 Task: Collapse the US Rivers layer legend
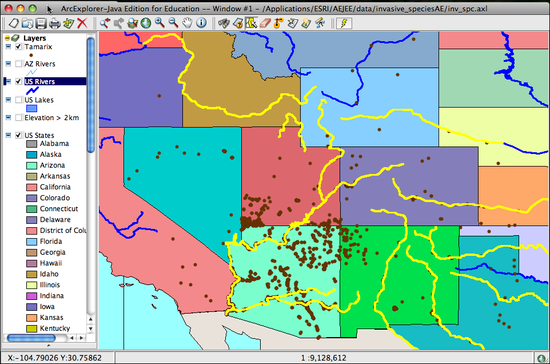coord(8,81)
